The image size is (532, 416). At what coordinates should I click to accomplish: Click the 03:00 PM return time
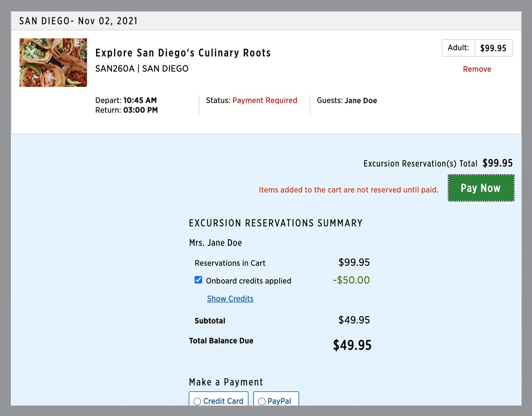tap(140, 110)
